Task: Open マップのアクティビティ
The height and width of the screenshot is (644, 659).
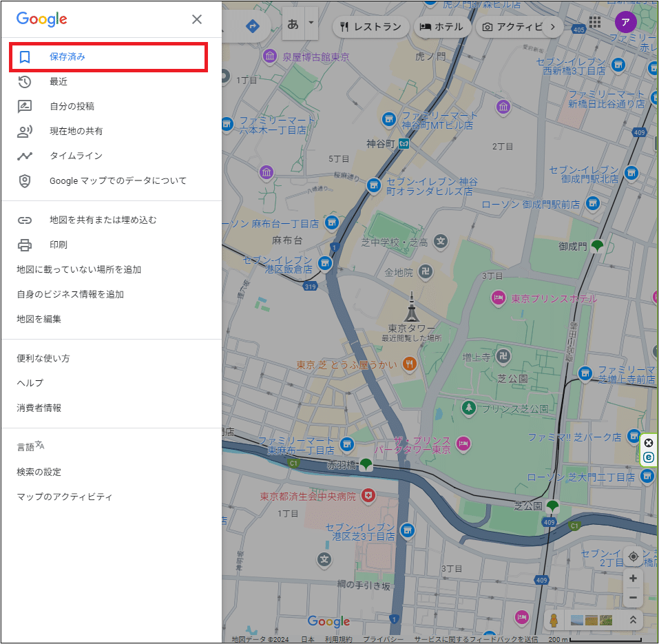Action: click(64, 497)
